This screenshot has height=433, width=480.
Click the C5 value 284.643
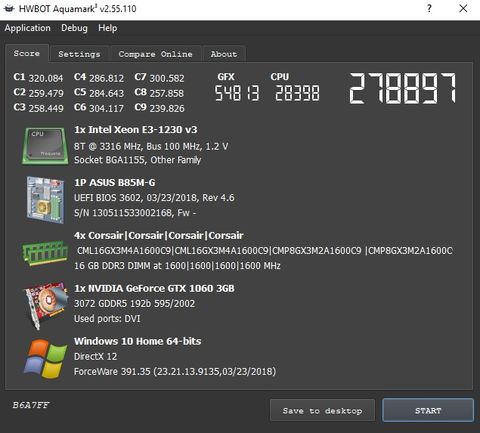click(106, 93)
